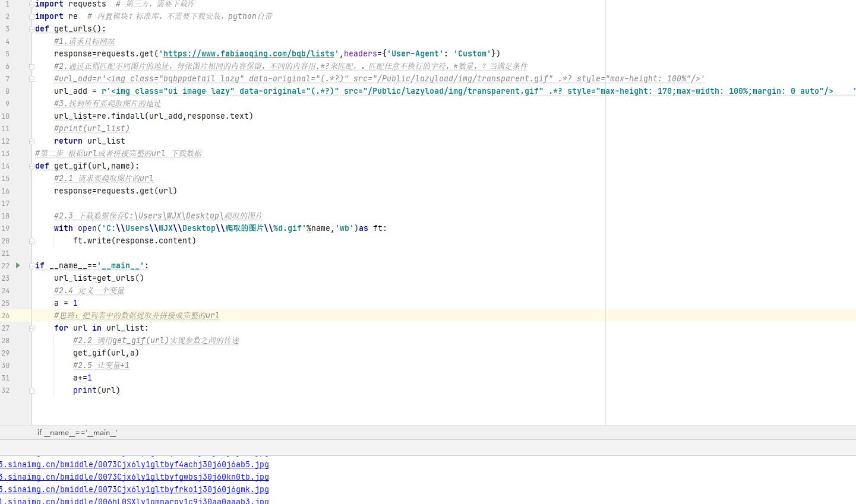Click 'url_list=re.findall(url_add,response.text)' line
856x504 pixels.
[x=154, y=116]
